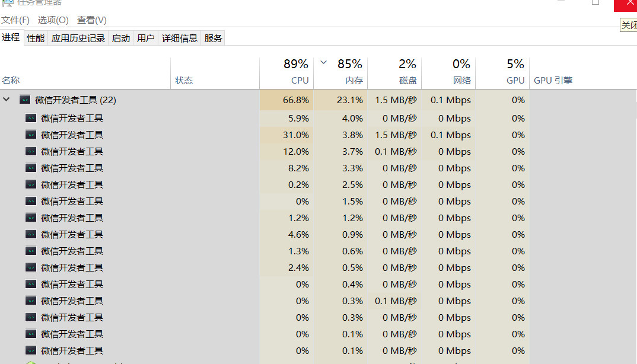Click the icon of the process using 8.2% CPU
Viewport: 637px width, 364px height.
tap(31, 168)
